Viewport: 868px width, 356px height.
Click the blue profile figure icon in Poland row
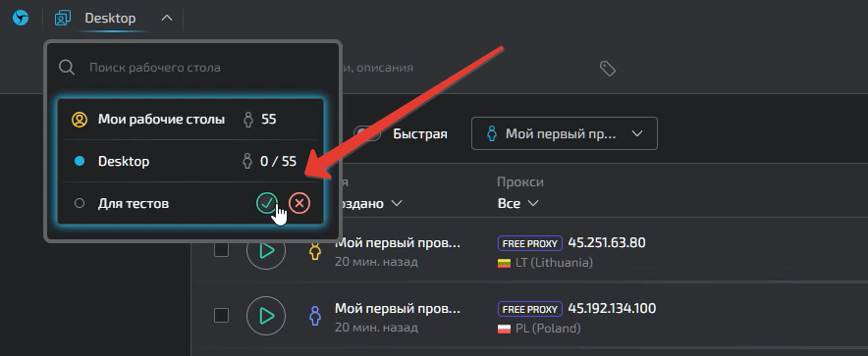click(x=315, y=316)
